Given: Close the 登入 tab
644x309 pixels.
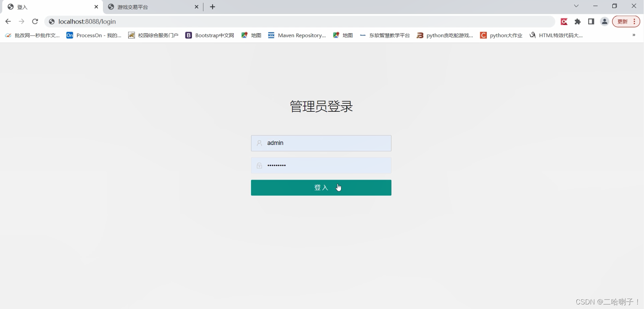Looking at the screenshot, I should click(x=96, y=7).
